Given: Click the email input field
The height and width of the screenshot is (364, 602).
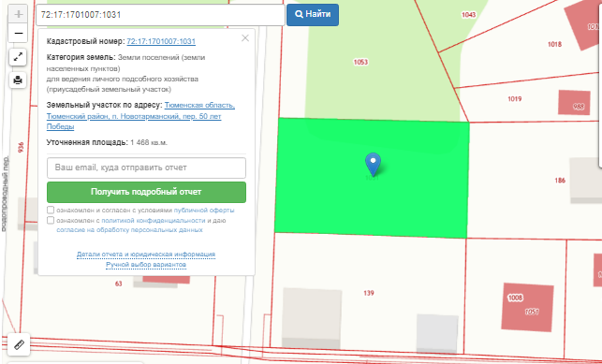Looking at the screenshot, I should tap(146, 167).
